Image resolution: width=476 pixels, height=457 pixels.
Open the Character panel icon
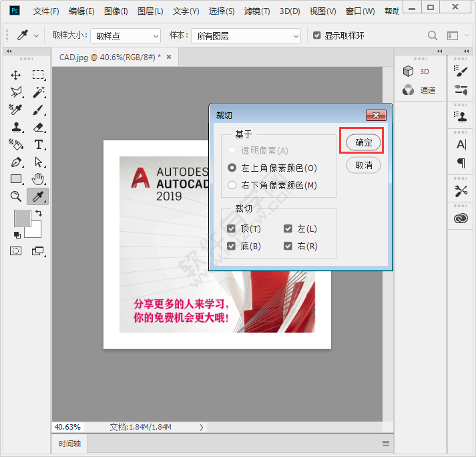(x=461, y=144)
